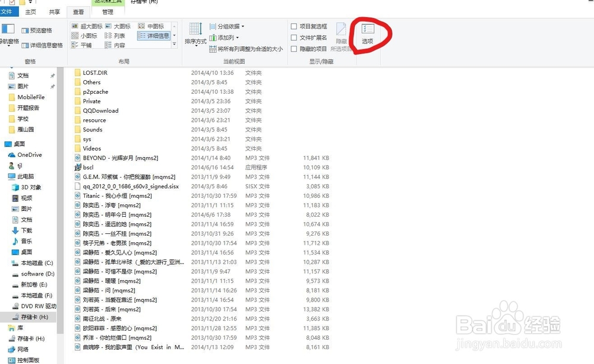Switch layout to 列表 view
The width and height of the screenshot is (594, 364).
(x=115, y=36)
